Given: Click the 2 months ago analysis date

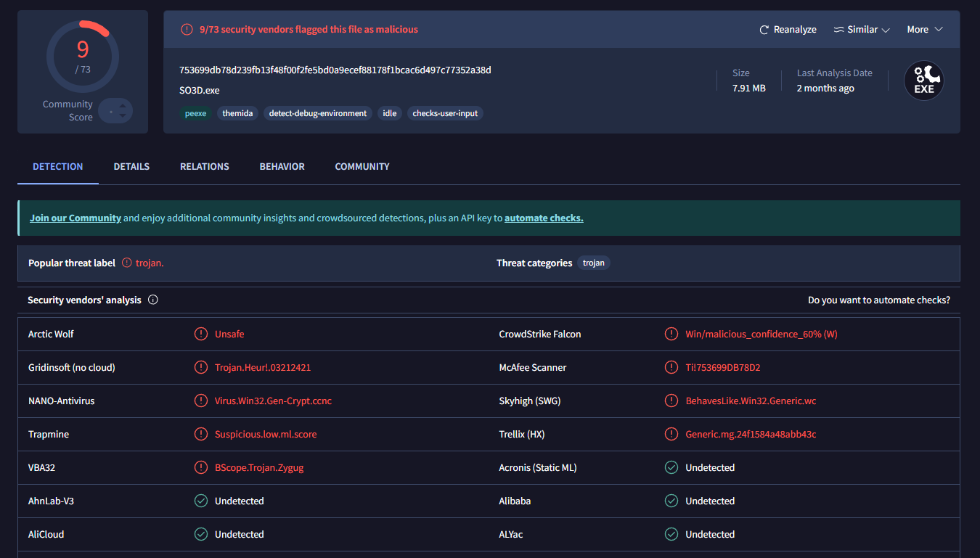Looking at the screenshot, I should [x=825, y=88].
